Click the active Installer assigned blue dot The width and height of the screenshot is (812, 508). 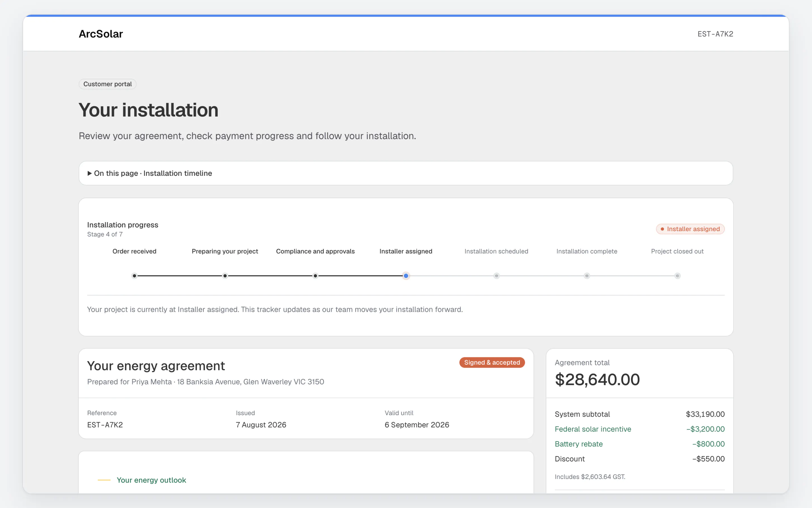click(406, 276)
